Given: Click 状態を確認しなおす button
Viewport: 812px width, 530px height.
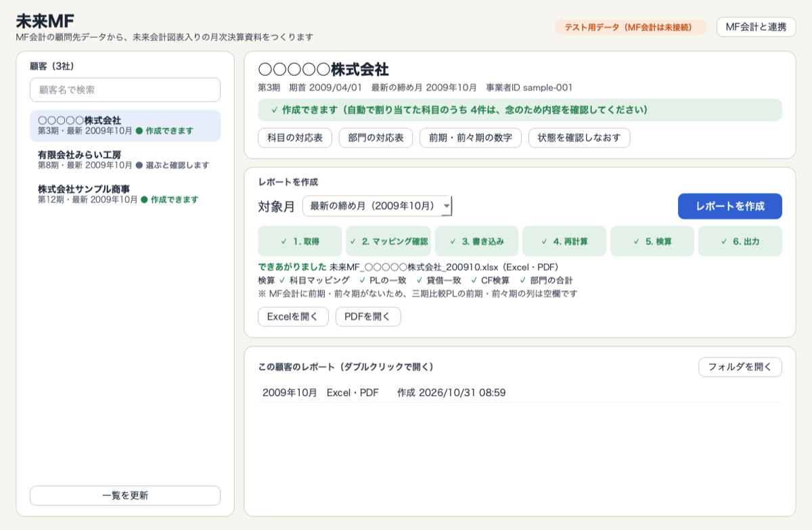Looking at the screenshot, I should pos(579,137).
